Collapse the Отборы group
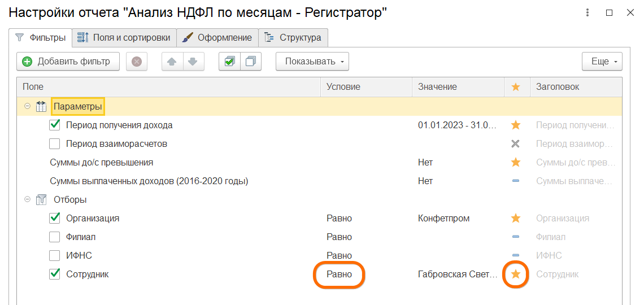The height and width of the screenshot is (305, 644). coord(27,199)
